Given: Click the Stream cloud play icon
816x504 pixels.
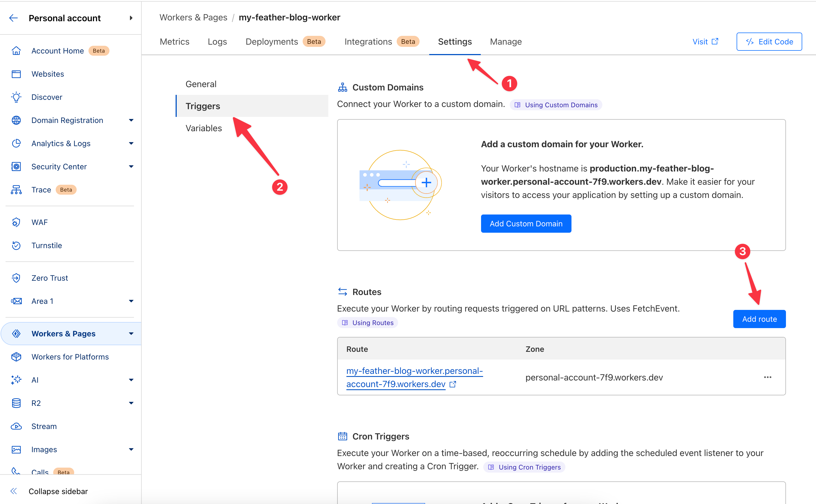Looking at the screenshot, I should 16,426.
